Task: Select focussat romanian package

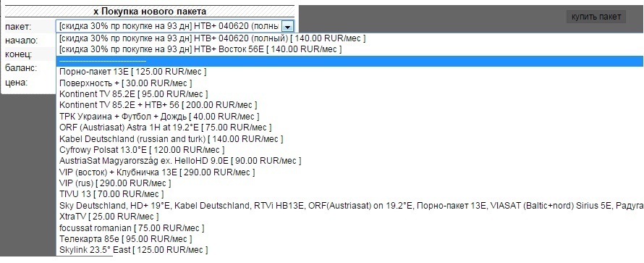Action: pyautogui.click(x=349, y=227)
